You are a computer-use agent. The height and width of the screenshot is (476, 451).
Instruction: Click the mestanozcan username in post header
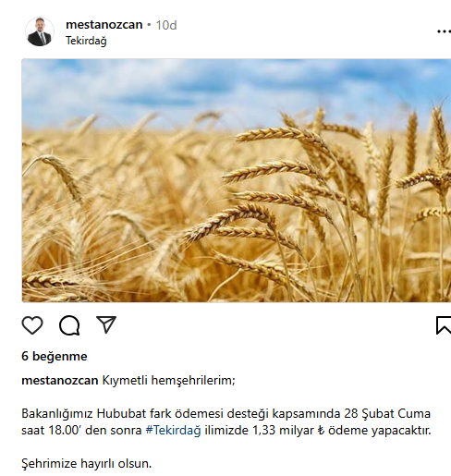tap(104, 25)
